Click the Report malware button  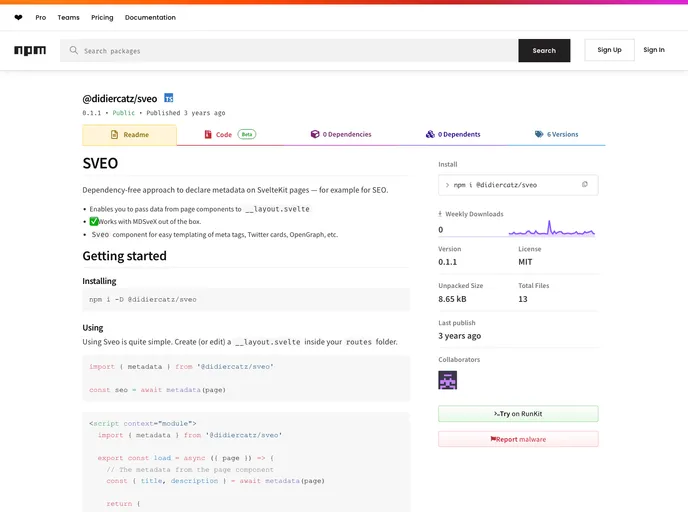click(518, 439)
